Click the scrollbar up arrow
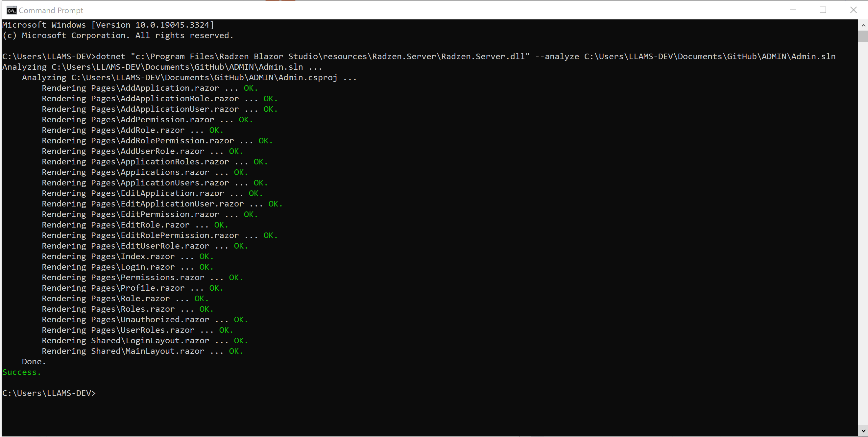Image resolution: width=868 pixels, height=437 pixels. click(863, 25)
